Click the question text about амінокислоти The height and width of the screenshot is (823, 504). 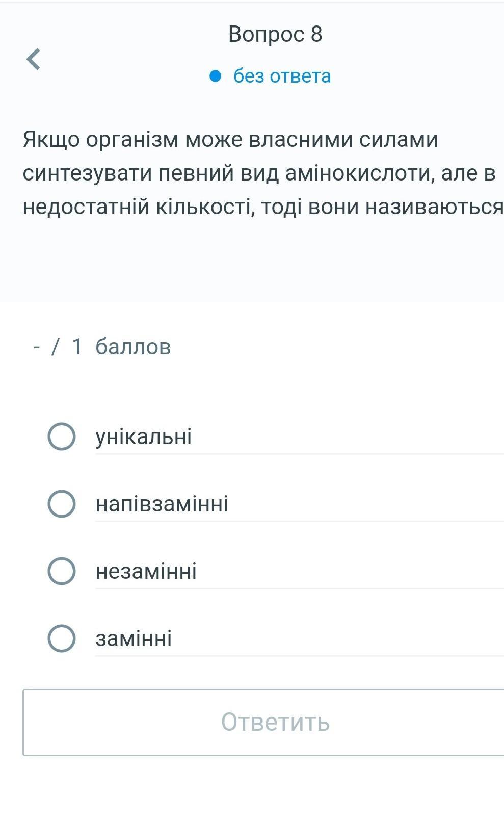coord(260,173)
